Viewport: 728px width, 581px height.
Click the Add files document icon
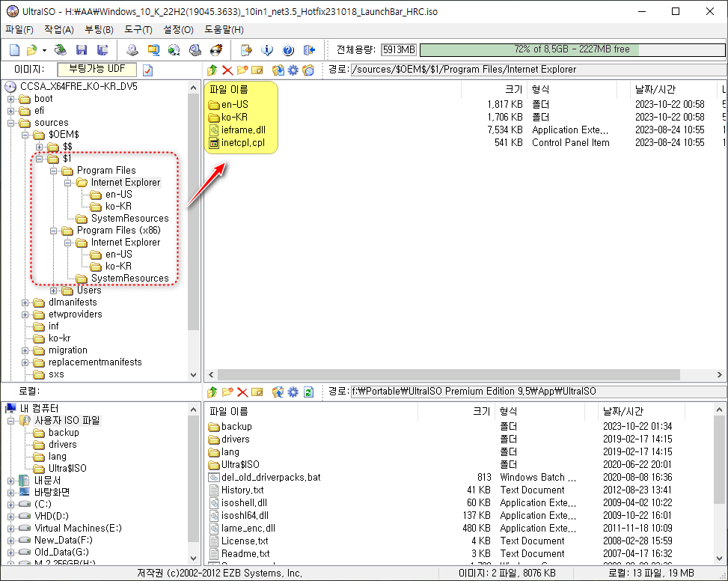246,49
